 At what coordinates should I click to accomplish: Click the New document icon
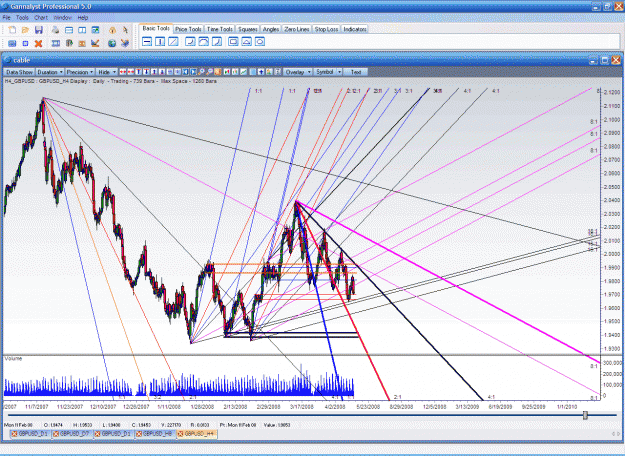coord(12,30)
